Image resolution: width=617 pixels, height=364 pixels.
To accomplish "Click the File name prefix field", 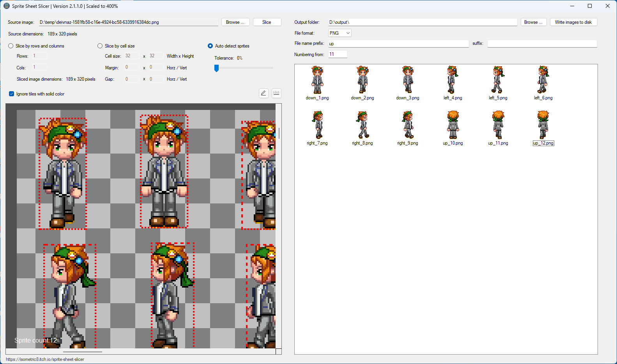I will (398, 44).
